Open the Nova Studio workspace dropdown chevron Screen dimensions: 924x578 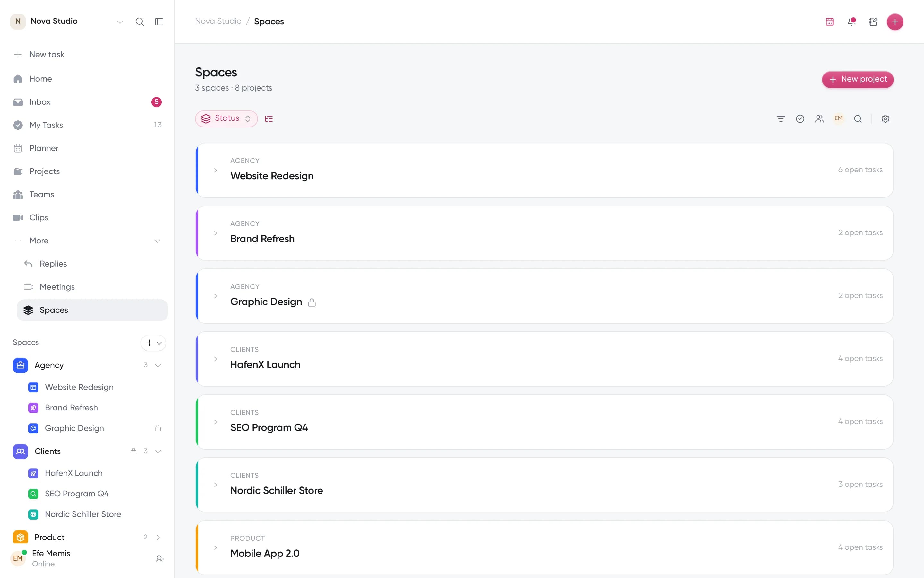tap(120, 22)
